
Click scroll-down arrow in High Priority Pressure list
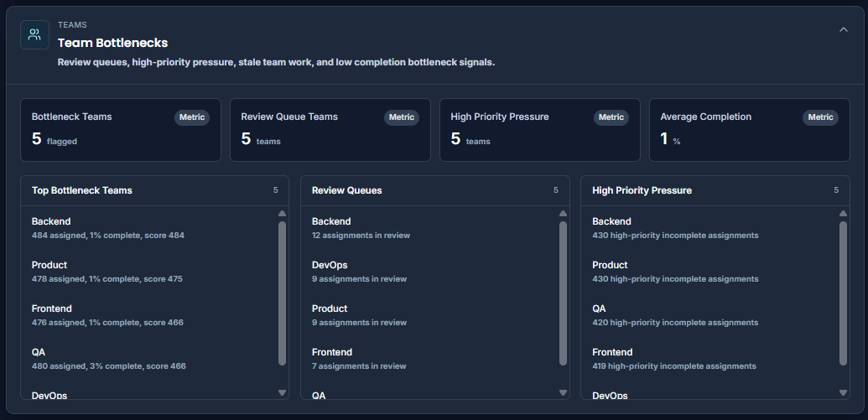point(843,393)
